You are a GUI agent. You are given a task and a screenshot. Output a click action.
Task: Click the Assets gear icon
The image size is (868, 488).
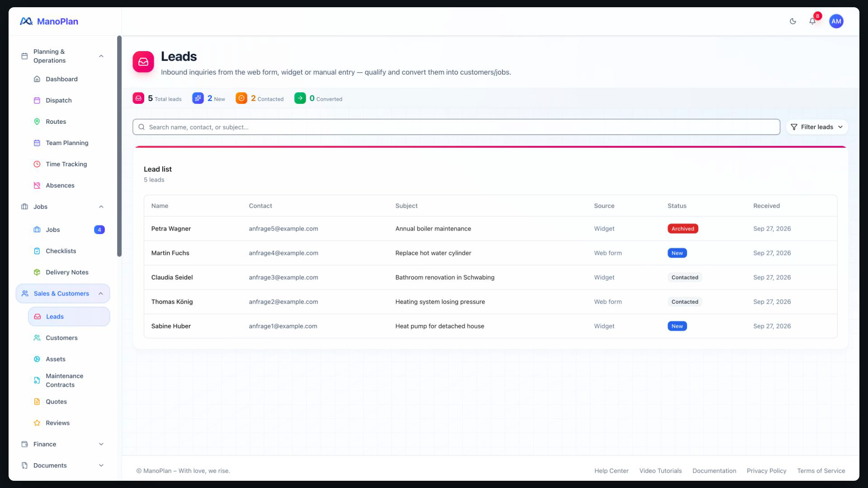(x=37, y=359)
